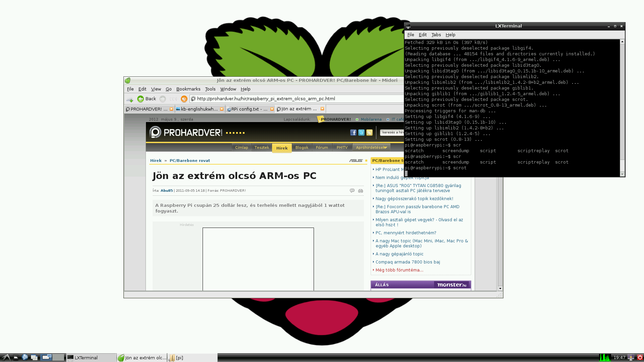Click the Facebook icon on Prohardver header
Image resolution: width=644 pixels, height=362 pixels.
pos(353,133)
